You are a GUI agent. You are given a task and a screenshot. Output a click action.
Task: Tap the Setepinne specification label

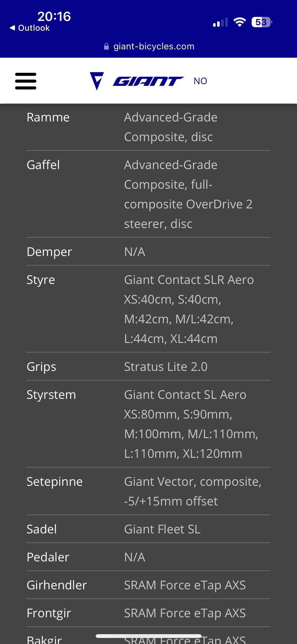click(54, 482)
